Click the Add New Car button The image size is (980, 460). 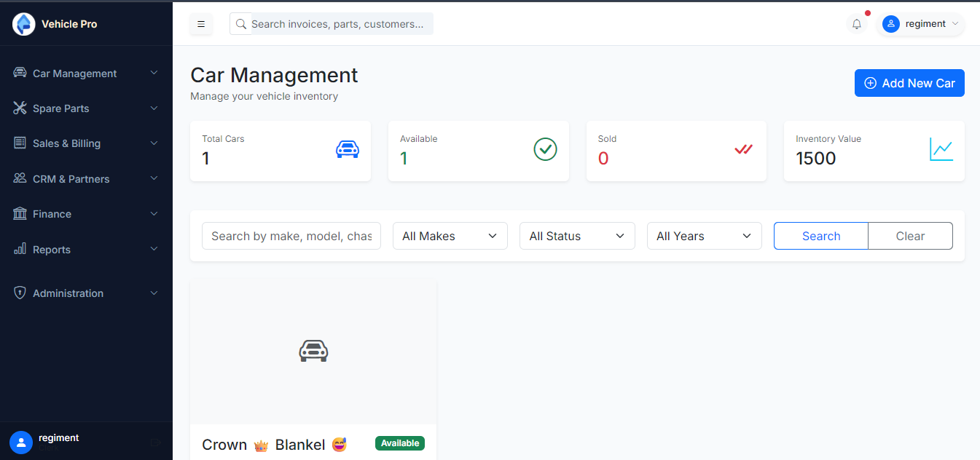click(x=909, y=83)
